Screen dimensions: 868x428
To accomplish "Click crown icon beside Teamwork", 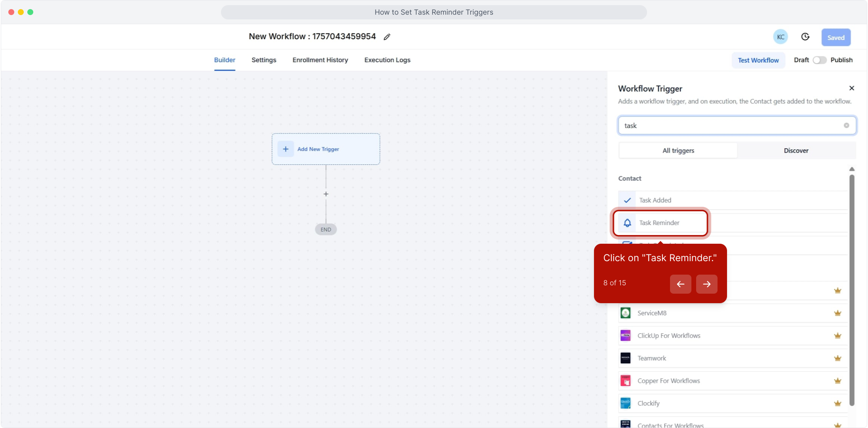I will [x=838, y=358].
